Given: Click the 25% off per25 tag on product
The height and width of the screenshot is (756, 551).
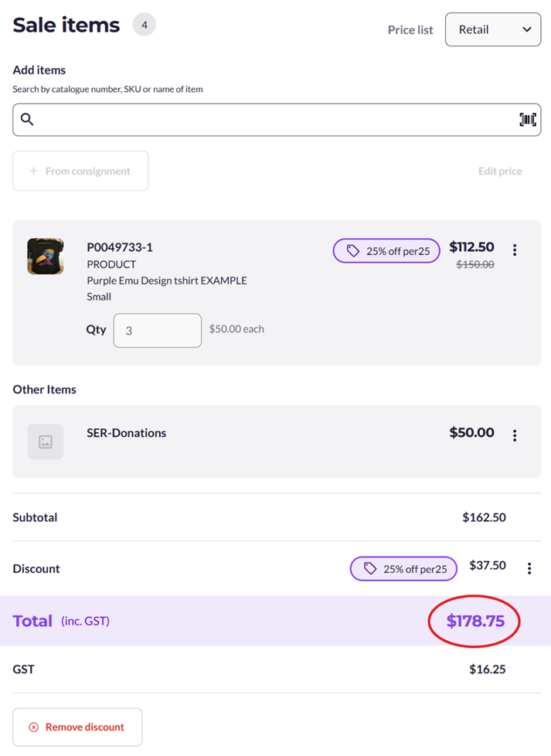Looking at the screenshot, I should [386, 250].
